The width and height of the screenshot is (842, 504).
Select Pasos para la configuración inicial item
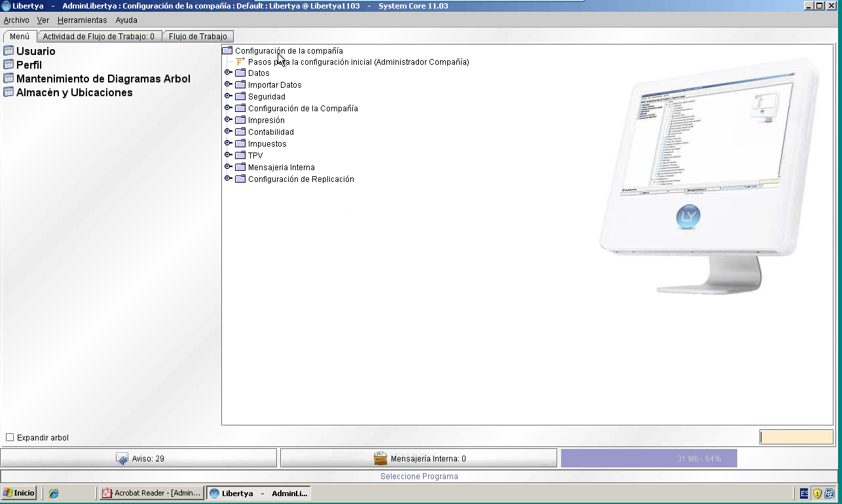click(x=359, y=62)
